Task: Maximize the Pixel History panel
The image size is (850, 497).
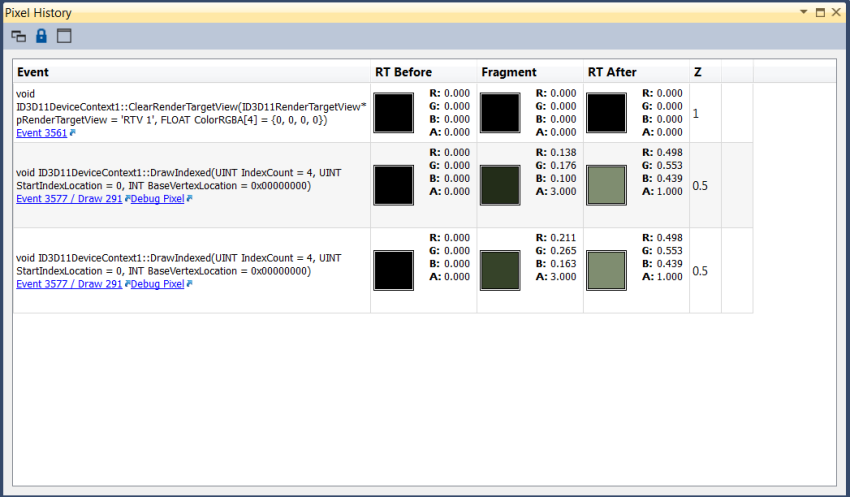Action: click(820, 12)
